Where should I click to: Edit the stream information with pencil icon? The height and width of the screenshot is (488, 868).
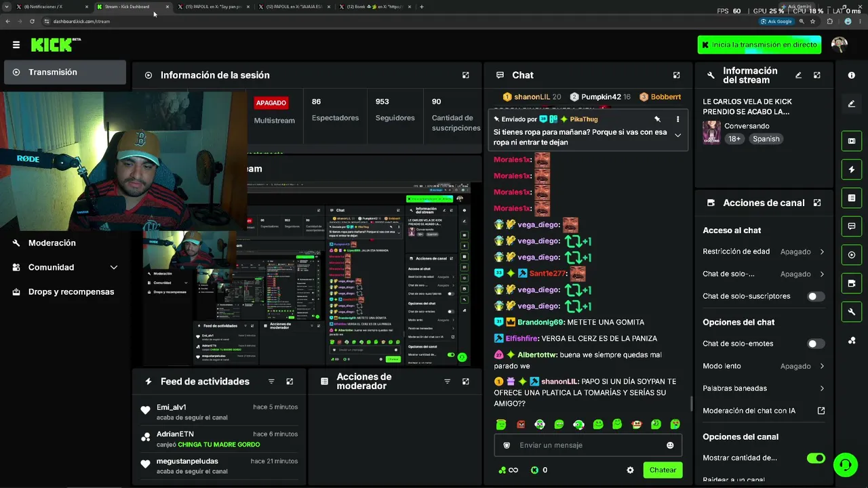click(x=798, y=75)
